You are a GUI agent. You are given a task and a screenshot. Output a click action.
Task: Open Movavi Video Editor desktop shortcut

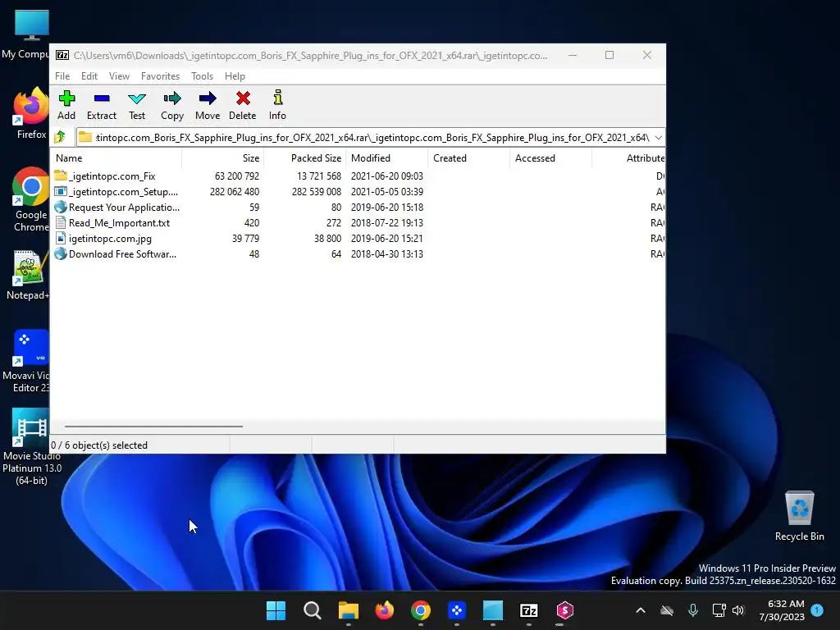(28, 360)
